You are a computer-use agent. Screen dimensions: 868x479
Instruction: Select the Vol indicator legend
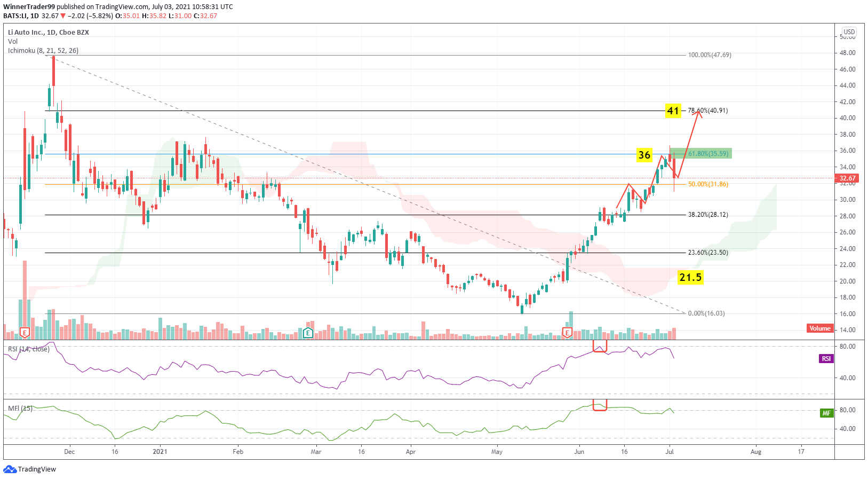click(13, 42)
